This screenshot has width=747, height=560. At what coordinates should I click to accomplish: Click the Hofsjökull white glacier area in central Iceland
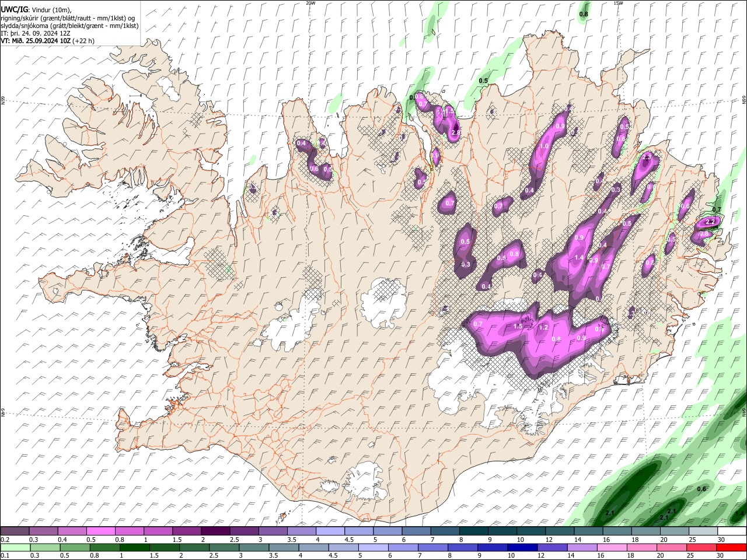383,302
